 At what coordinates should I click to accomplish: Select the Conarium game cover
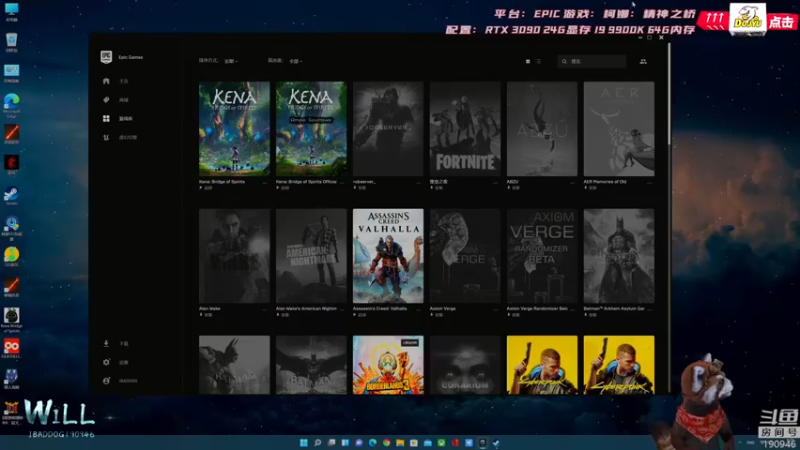(465, 365)
